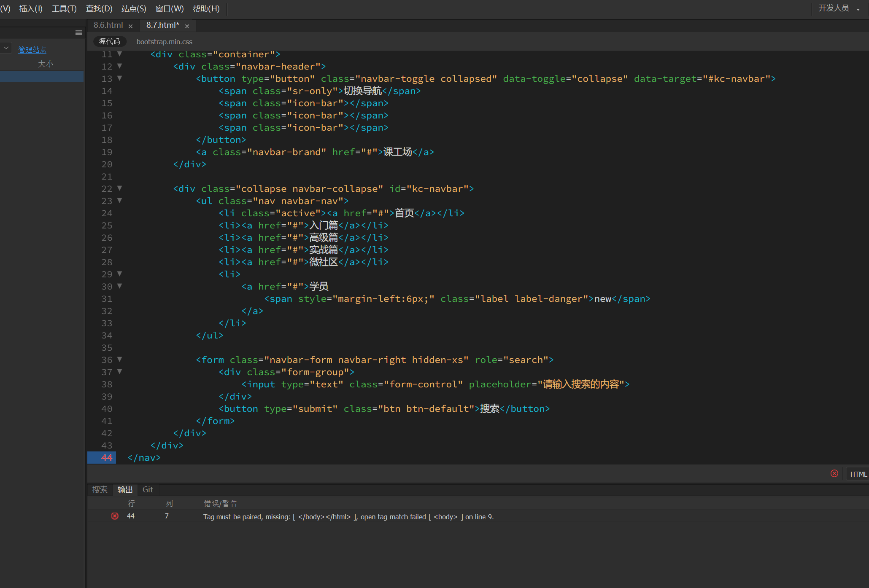The width and height of the screenshot is (869, 588).
Task: Collapse code fold arrow on line 11
Action: [120, 54]
